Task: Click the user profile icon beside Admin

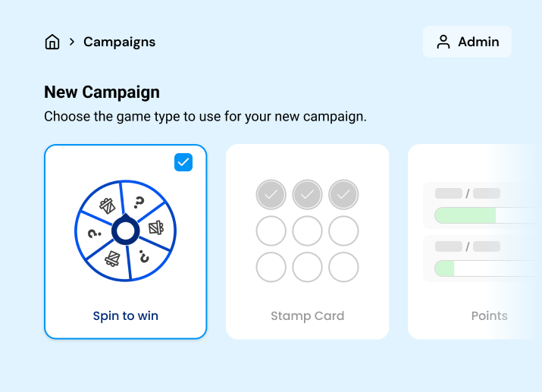Action: [x=443, y=42]
